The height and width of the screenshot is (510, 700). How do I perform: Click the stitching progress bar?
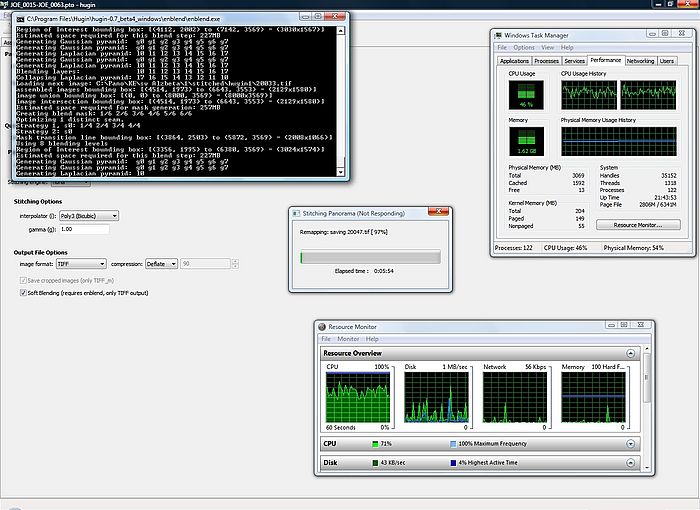pyautogui.click(x=370, y=257)
